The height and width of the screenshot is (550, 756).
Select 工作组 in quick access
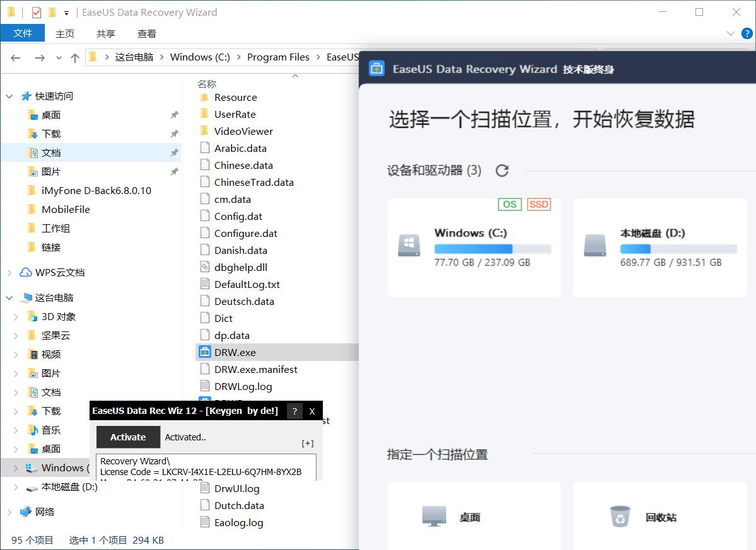pyautogui.click(x=55, y=228)
